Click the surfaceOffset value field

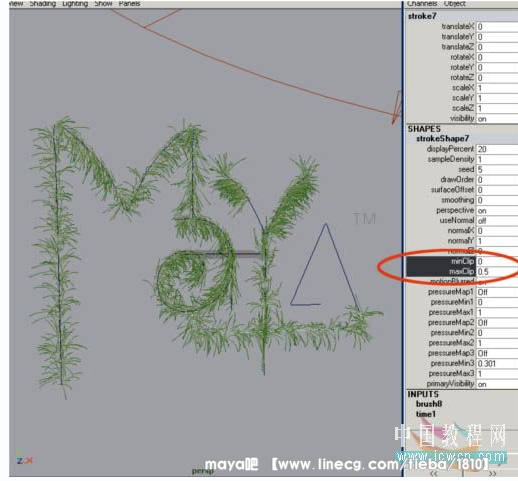click(497, 190)
